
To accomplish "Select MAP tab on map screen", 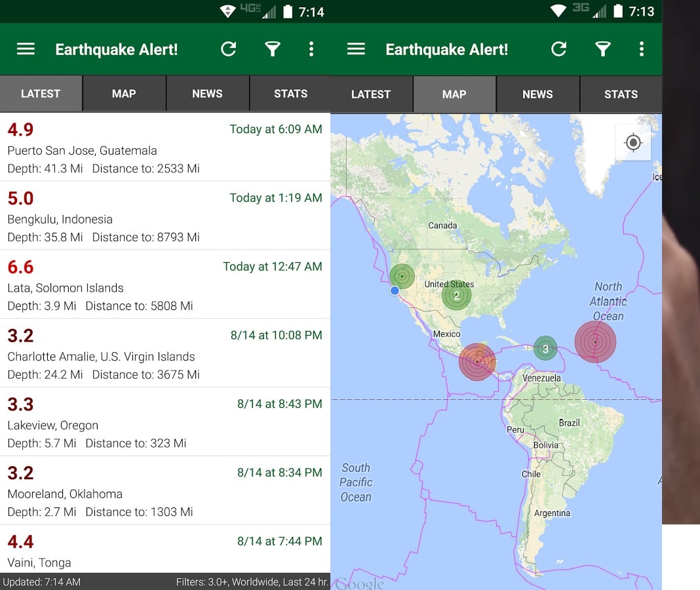I will pyautogui.click(x=454, y=94).
